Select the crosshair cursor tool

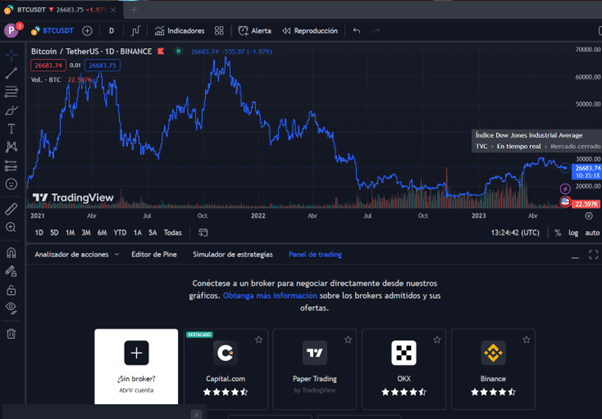11,55
